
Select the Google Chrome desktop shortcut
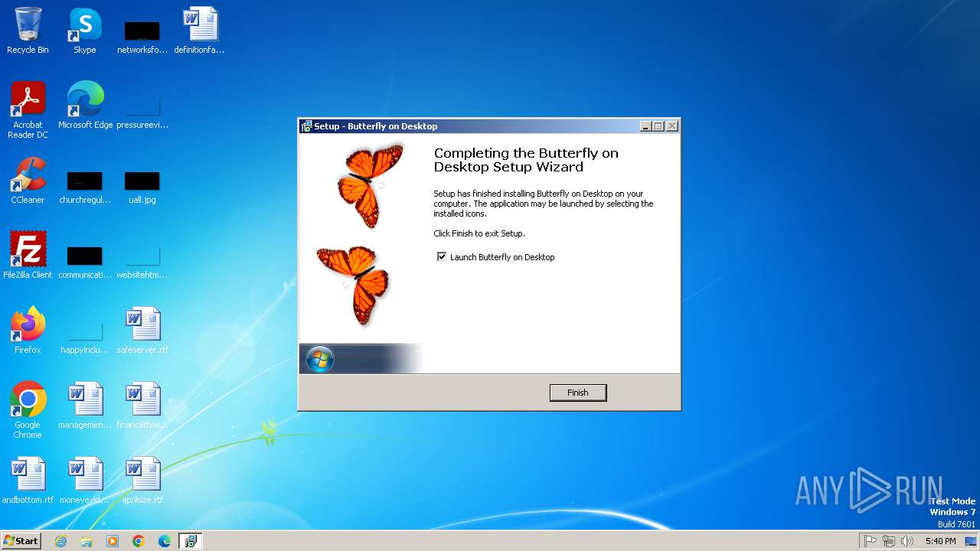[28, 410]
